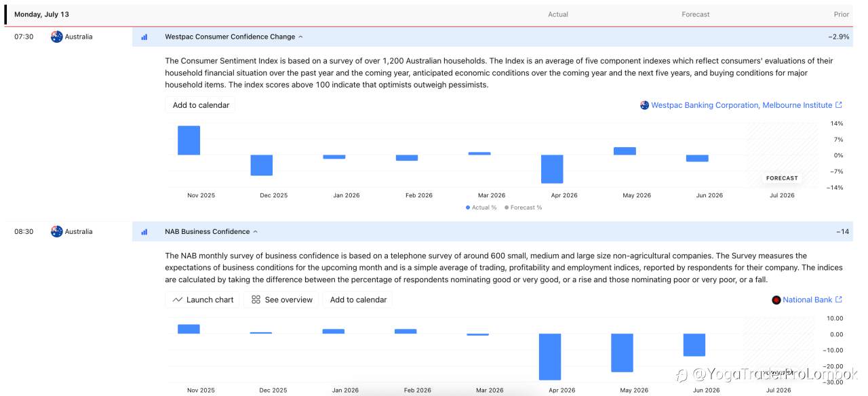
Task: Click the external-link icon next to Melbourne Institute
Action: coord(839,105)
